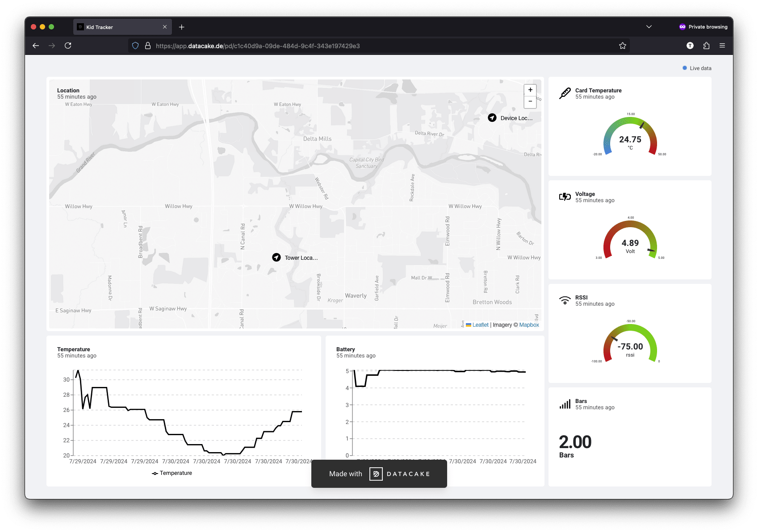Click the browser forward arrow
This screenshot has height=532, width=758.
coord(52,46)
